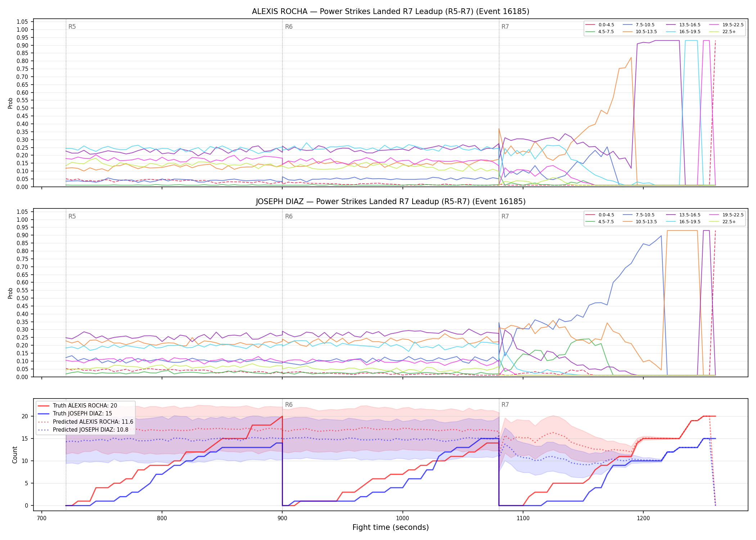Click the 1000 x-axis tick label
Image resolution: width=756 pixels, height=540 pixels.
coord(402,518)
